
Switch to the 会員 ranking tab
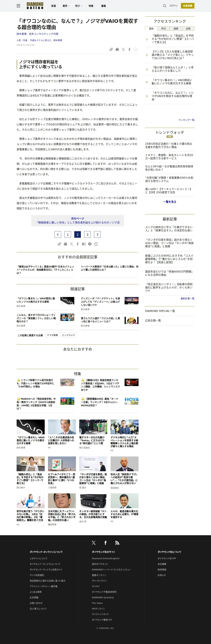188,29
